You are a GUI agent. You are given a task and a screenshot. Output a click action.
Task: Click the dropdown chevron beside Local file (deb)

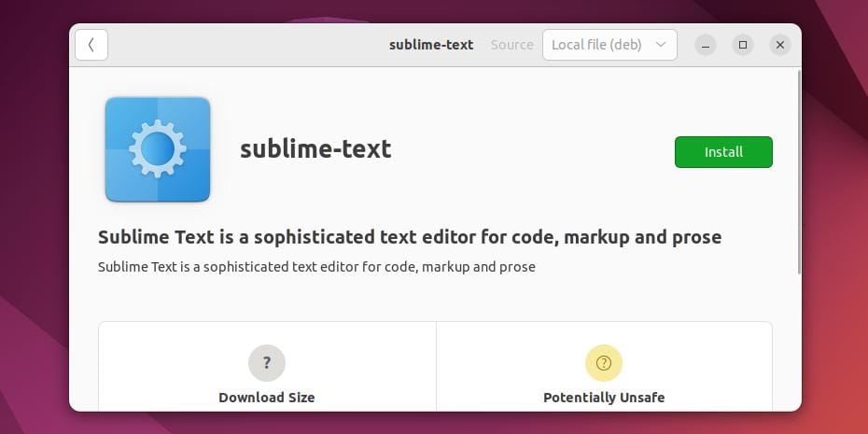(661, 45)
